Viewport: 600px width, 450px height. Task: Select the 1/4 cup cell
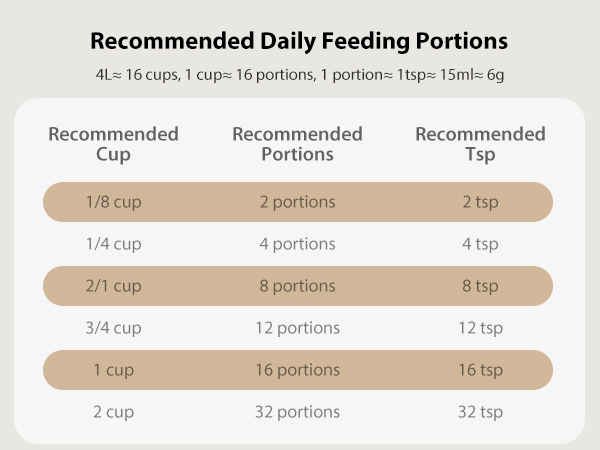(113, 244)
